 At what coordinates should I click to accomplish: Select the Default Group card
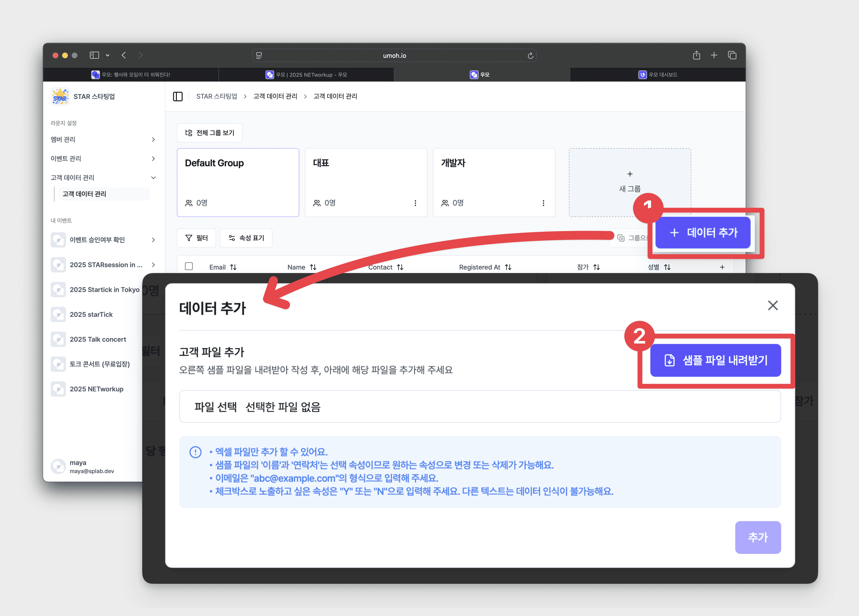[238, 182]
